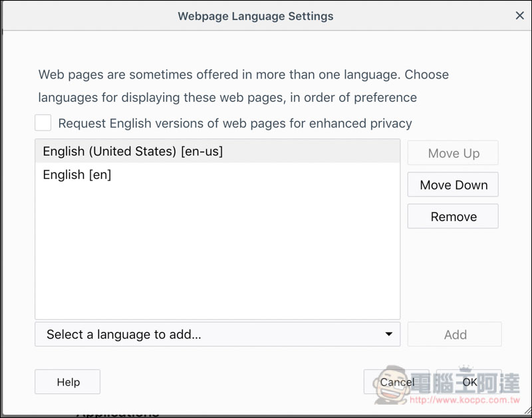
Task: Open the Select a language to add dropdown
Action: click(217, 335)
